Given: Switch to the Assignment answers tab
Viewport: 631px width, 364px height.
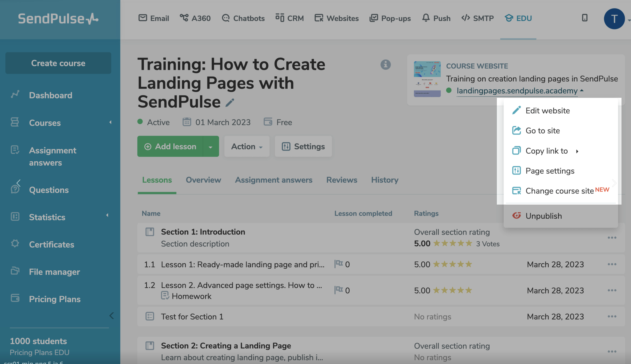Looking at the screenshot, I should pyautogui.click(x=274, y=180).
